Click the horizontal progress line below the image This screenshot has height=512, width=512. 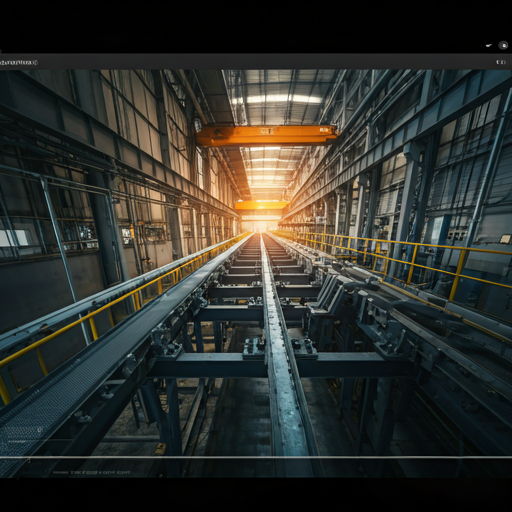point(256,457)
